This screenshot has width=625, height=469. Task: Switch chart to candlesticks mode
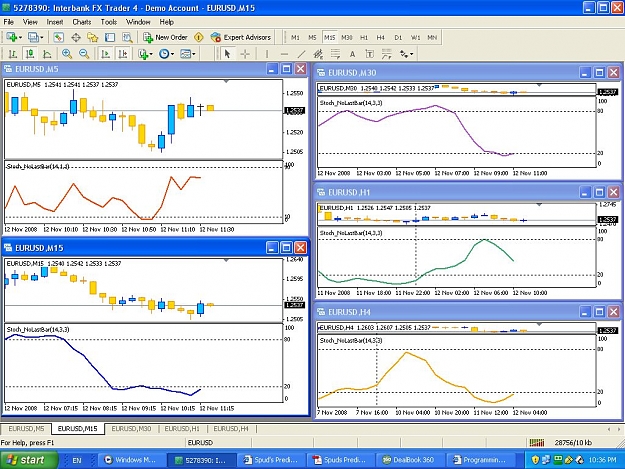pyautogui.click(x=30, y=54)
